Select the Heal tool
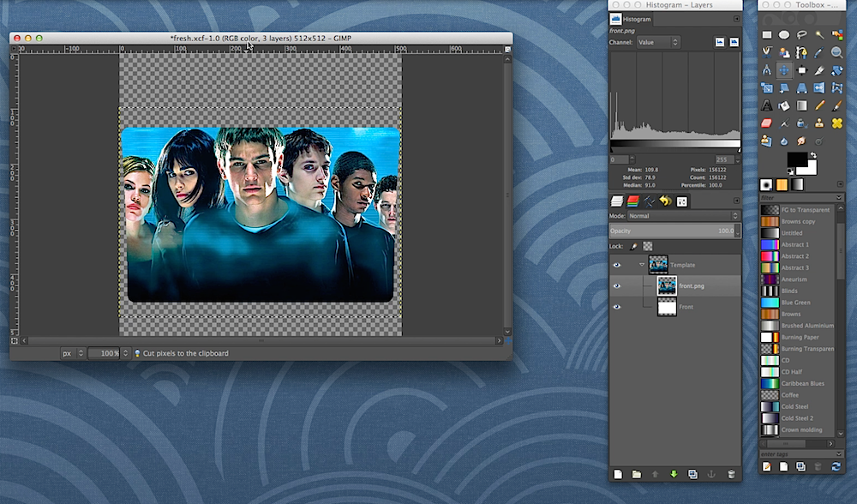The width and height of the screenshot is (857, 504). 836,123
